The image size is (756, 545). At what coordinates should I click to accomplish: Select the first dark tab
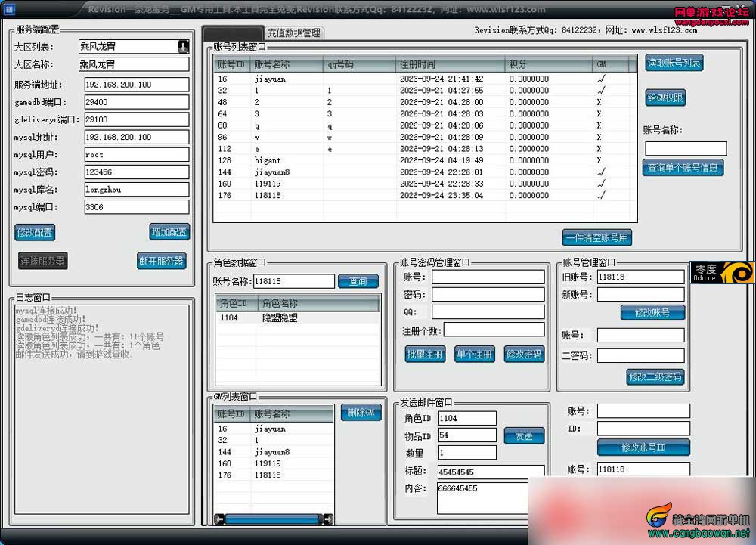(234, 33)
